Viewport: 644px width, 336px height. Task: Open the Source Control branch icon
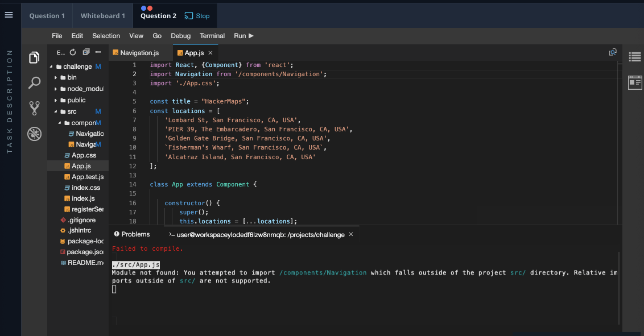(35, 109)
